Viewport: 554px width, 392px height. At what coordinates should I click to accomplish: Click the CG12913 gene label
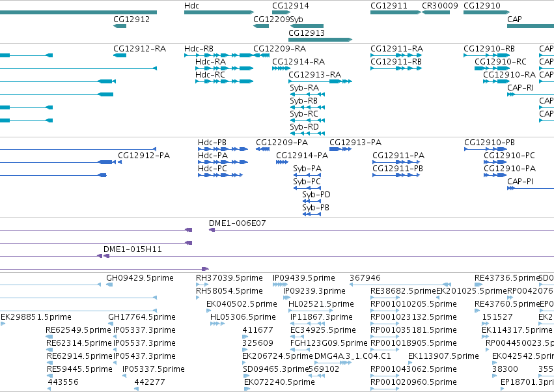pos(307,33)
